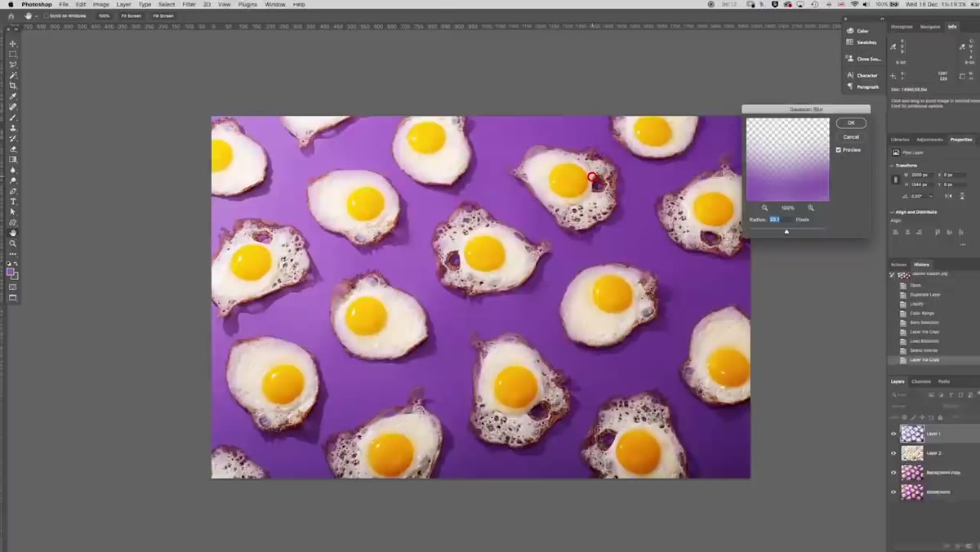Select the History Brush tool

(12, 139)
